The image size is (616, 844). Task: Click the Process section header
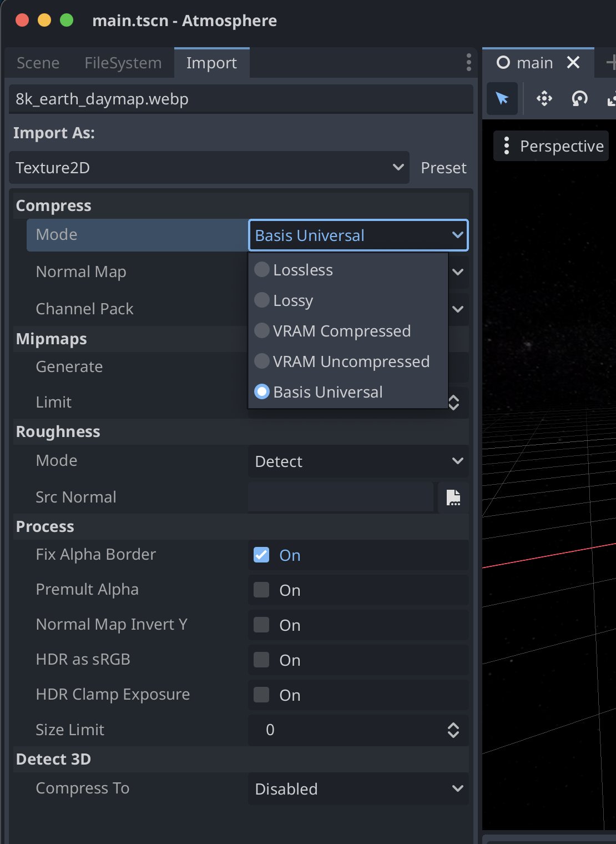click(x=241, y=526)
